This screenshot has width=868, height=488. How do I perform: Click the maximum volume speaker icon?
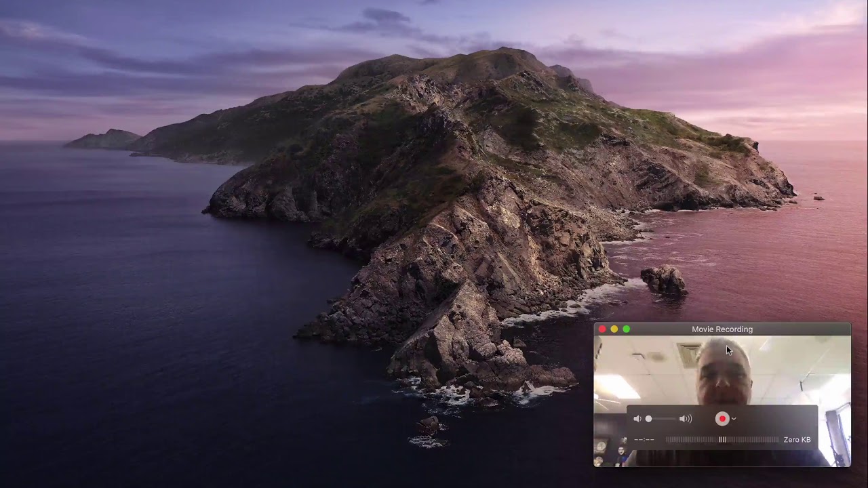(686, 419)
